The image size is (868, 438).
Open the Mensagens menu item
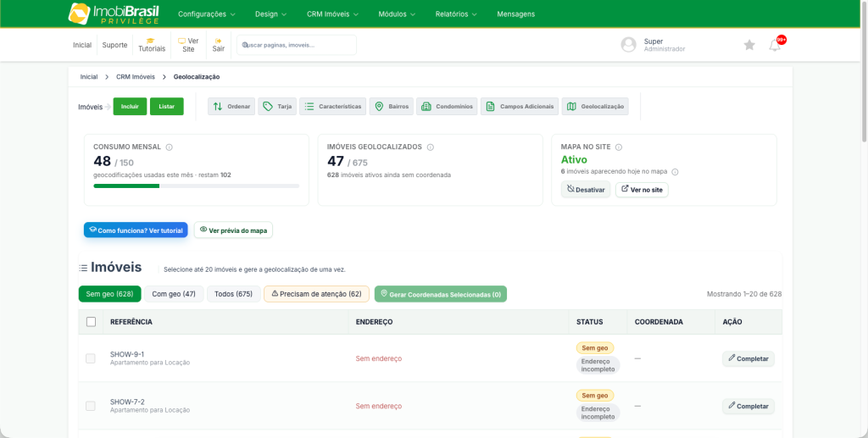pos(516,14)
